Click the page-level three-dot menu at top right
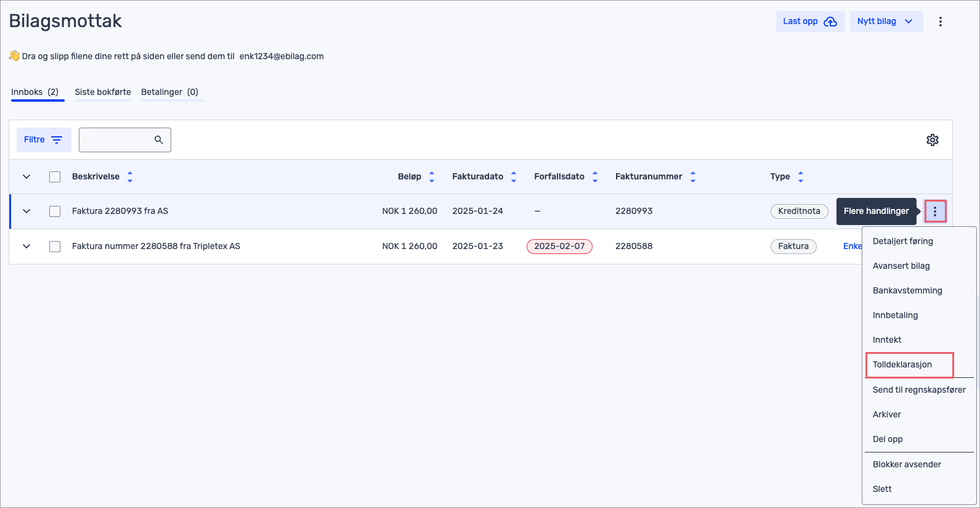The height and width of the screenshot is (508, 980). 940,22
